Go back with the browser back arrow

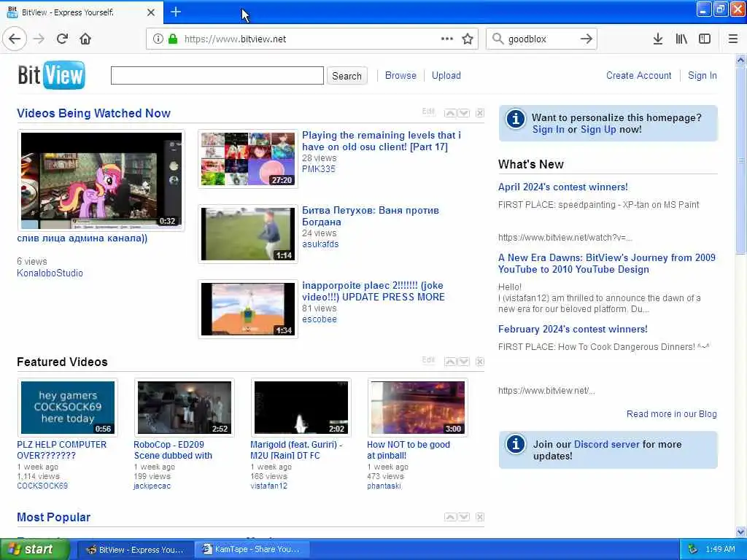point(15,39)
